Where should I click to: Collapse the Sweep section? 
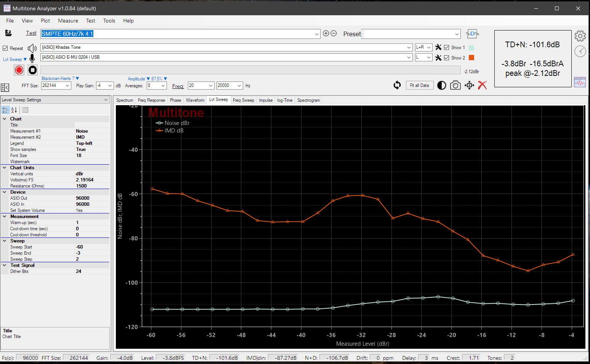point(5,241)
